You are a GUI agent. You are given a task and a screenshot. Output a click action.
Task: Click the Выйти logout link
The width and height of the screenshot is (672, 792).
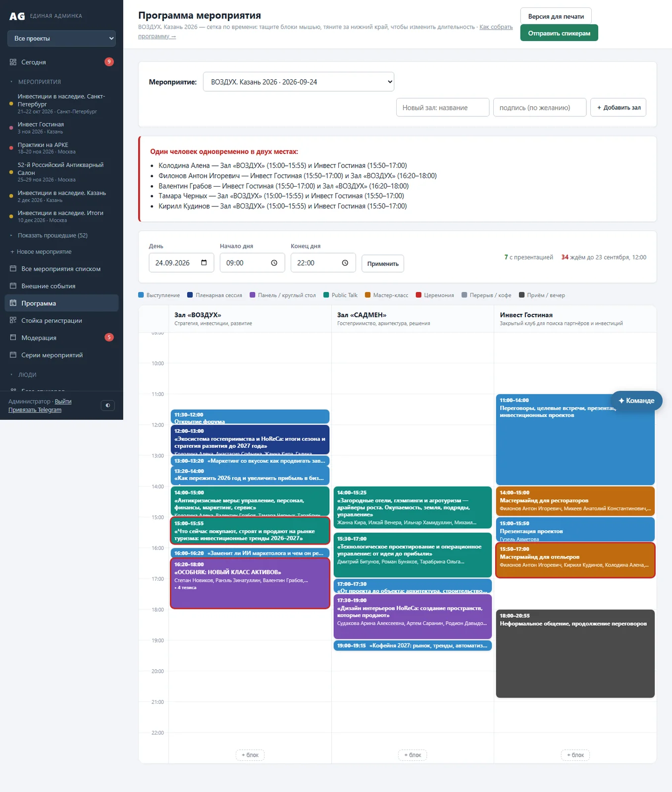click(63, 401)
